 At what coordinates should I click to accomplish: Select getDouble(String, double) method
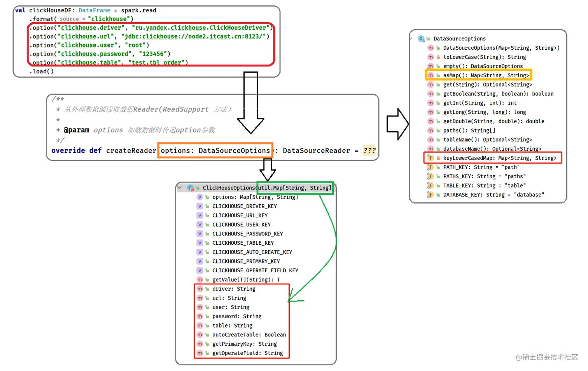pos(486,121)
